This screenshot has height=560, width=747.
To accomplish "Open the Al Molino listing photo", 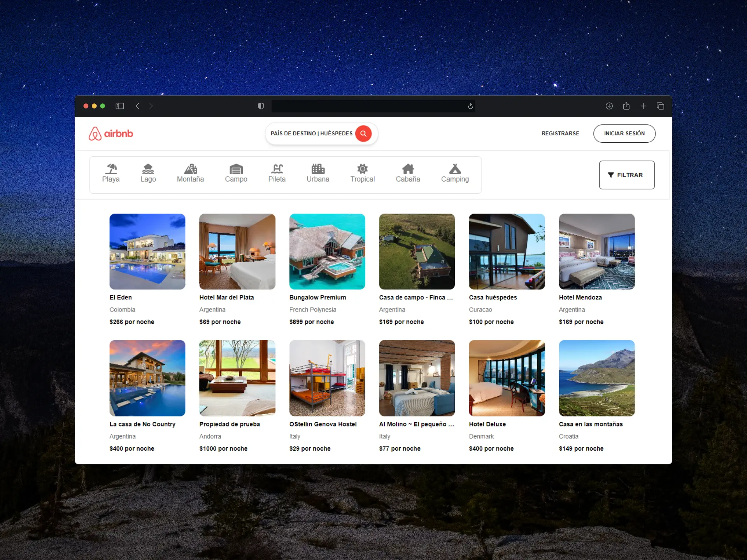I will (x=417, y=378).
